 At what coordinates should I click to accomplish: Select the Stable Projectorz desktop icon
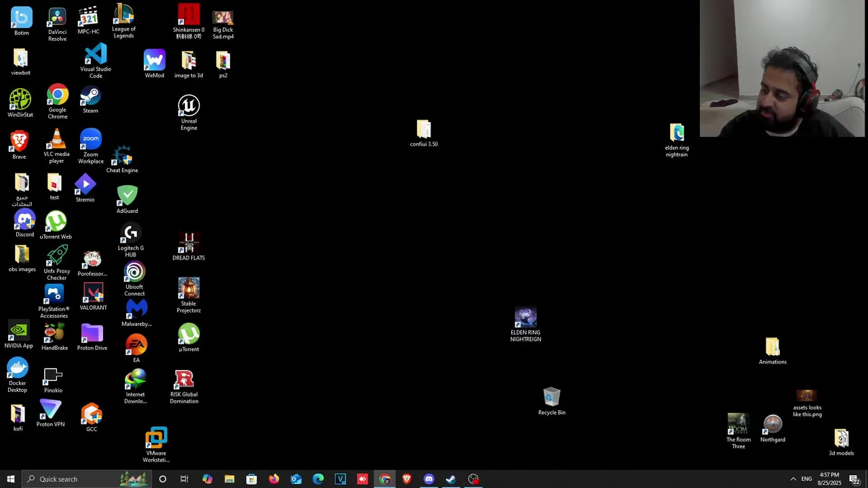coord(189,295)
